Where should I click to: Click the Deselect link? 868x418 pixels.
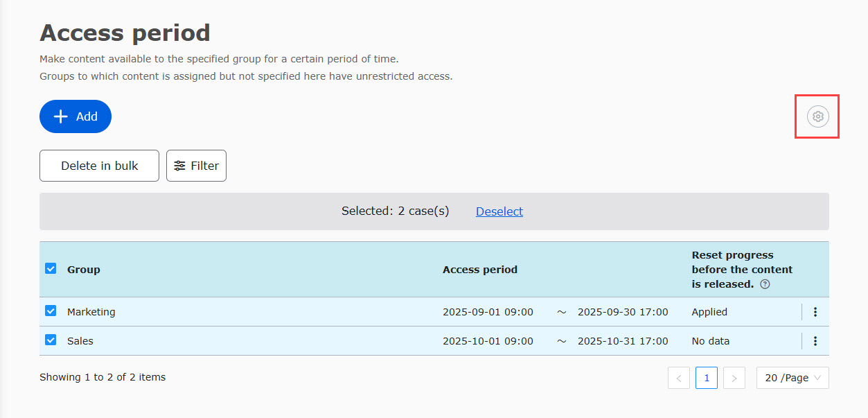pyautogui.click(x=499, y=211)
